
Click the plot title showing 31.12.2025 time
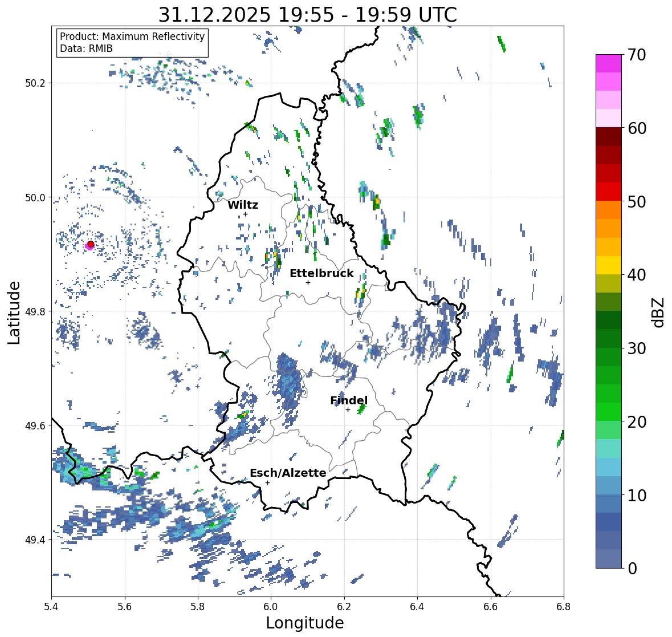click(x=308, y=15)
